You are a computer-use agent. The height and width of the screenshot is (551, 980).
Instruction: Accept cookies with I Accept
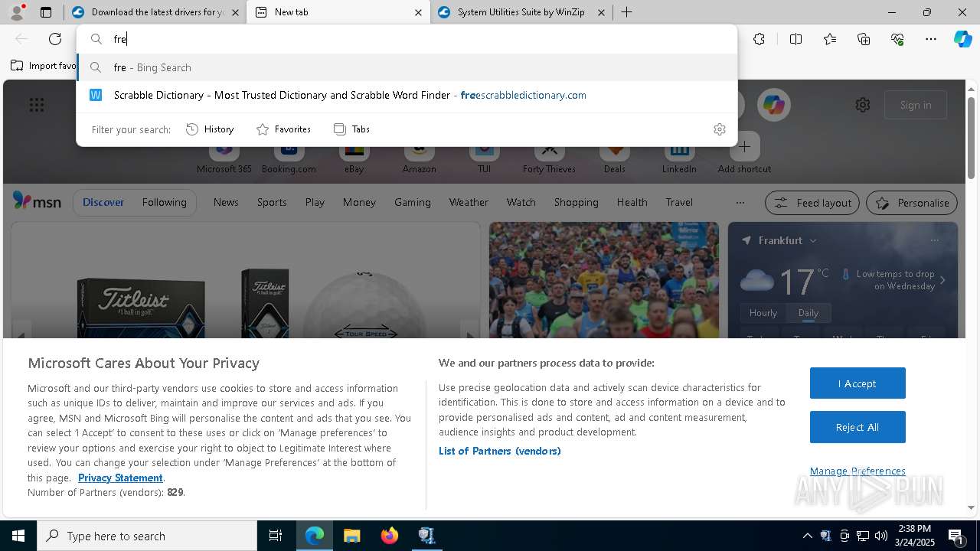(x=857, y=383)
